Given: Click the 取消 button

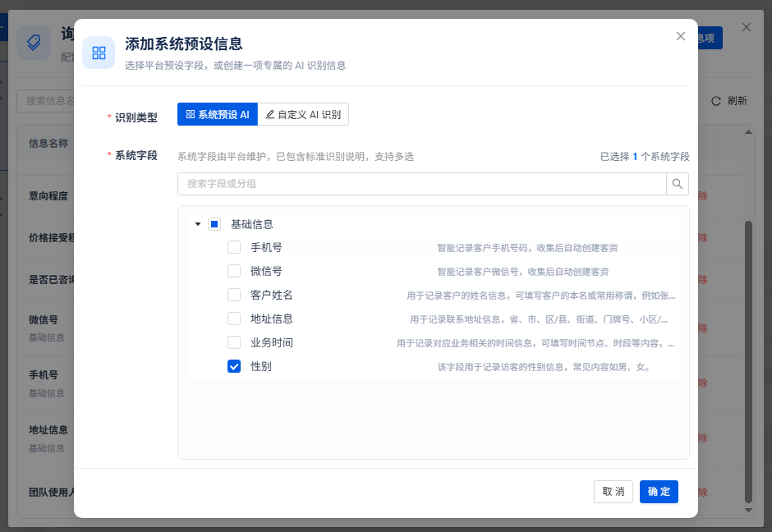Looking at the screenshot, I should [x=613, y=492].
